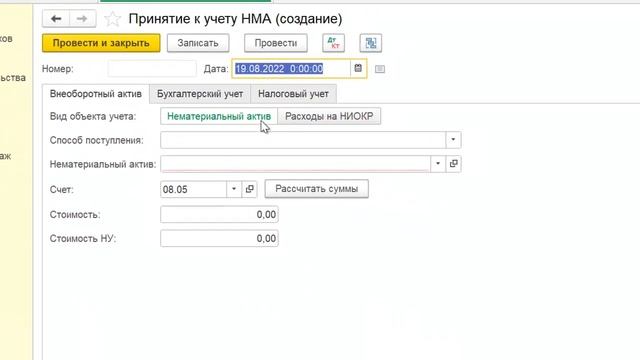Open the Бухгалтерский учет tab
640x360 pixels.
click(200, 94)
